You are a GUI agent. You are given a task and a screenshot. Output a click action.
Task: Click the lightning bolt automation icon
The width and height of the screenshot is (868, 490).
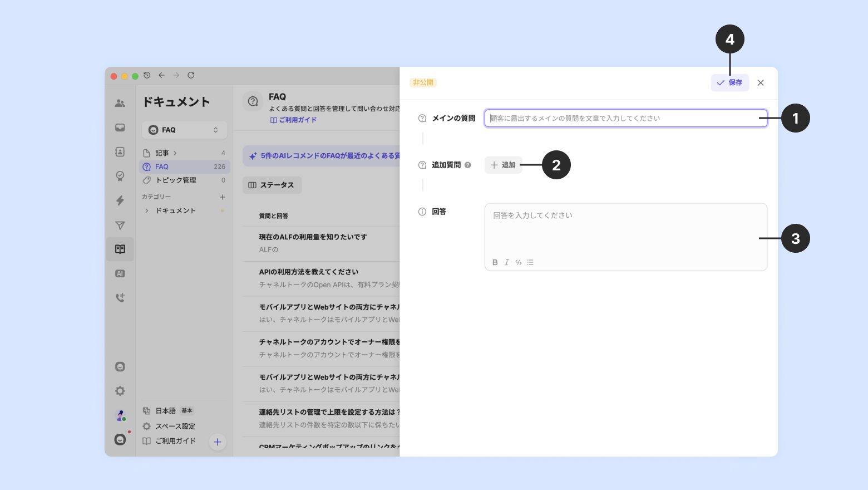[x=120, y=200]
